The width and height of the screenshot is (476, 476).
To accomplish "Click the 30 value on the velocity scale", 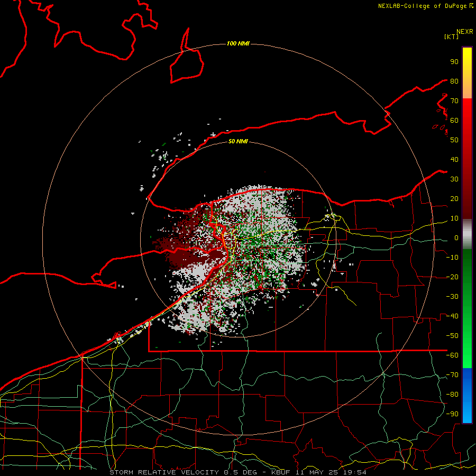I will [454, 179].
